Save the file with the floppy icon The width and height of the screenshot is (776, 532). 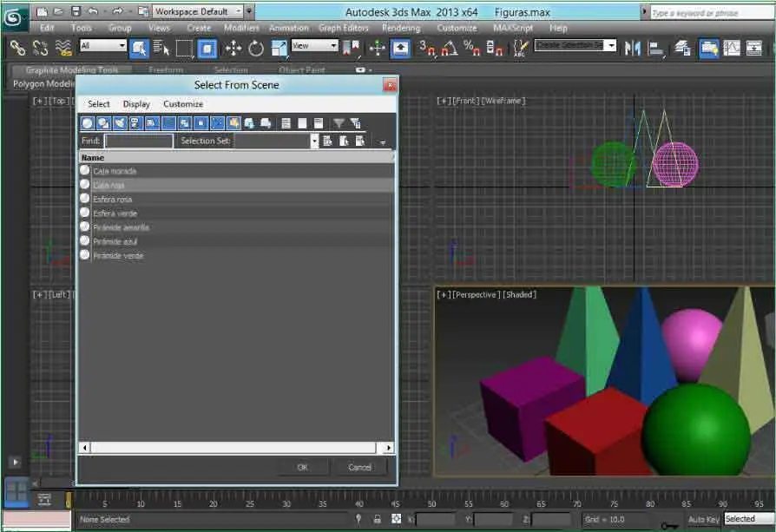click(x=76, y=11)
